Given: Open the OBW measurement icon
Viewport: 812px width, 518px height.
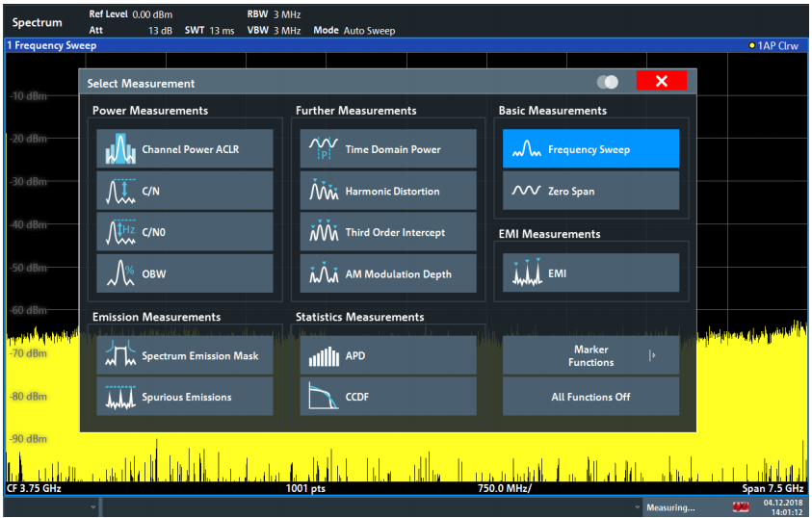Looking at the screenshot, I should click(120, 273).
